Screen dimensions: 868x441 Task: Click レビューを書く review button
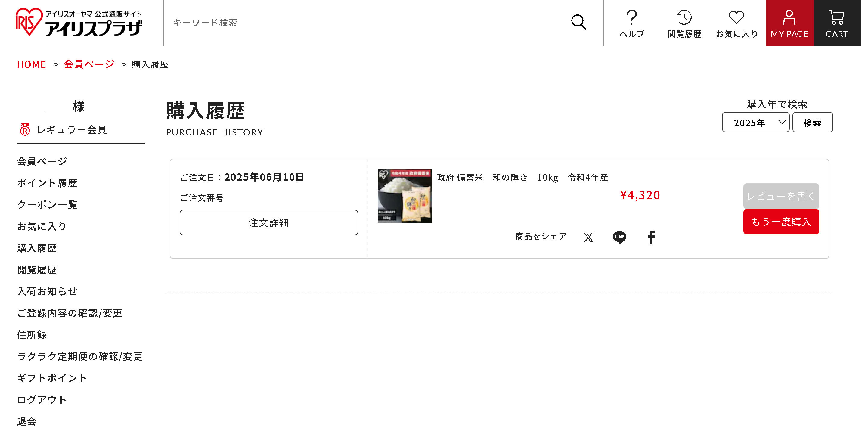click(x=781, y=196)
